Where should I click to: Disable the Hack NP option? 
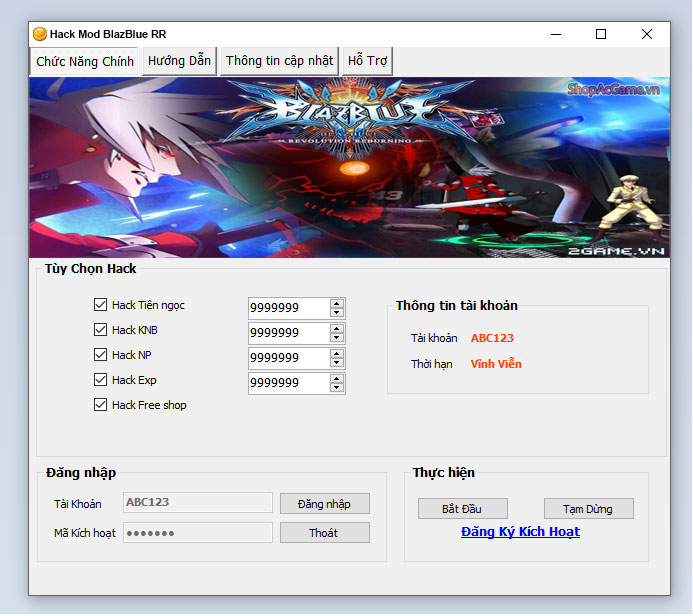coord(100,355)
